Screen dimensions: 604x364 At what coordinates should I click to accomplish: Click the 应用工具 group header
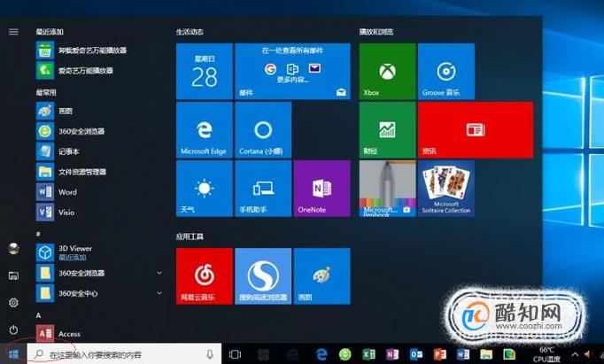tap(190, 236)
